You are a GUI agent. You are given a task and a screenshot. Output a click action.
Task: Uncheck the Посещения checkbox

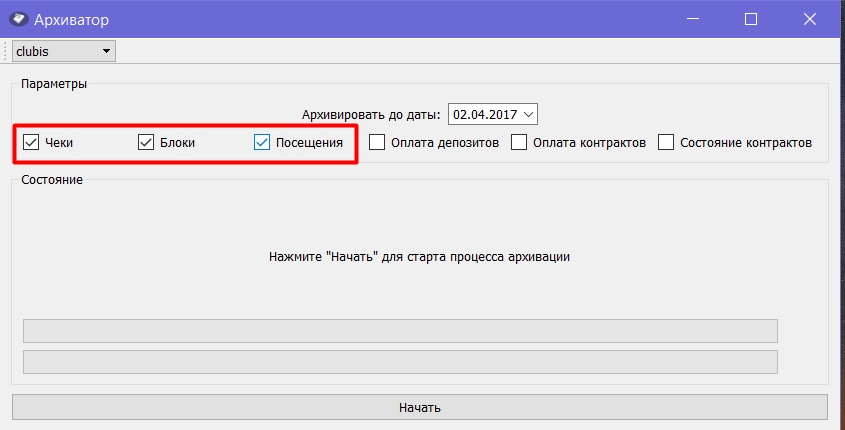262,142
